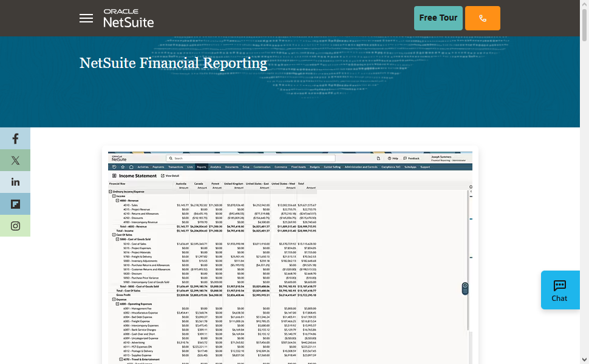
Task: Click the Income Statement report title
Action: 137,175
